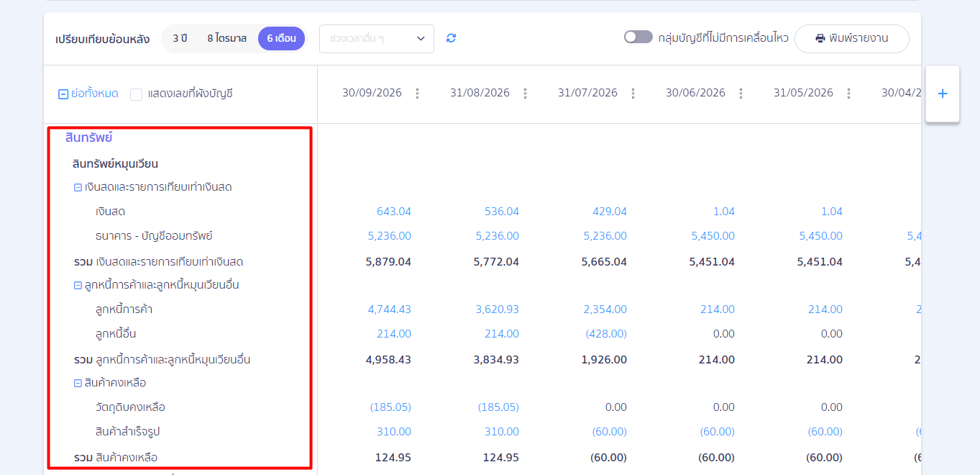Select the 3 ปี comparison tab
Viewport: 980px width, 475px height.
pyautogui.click(x=180, y=38)
